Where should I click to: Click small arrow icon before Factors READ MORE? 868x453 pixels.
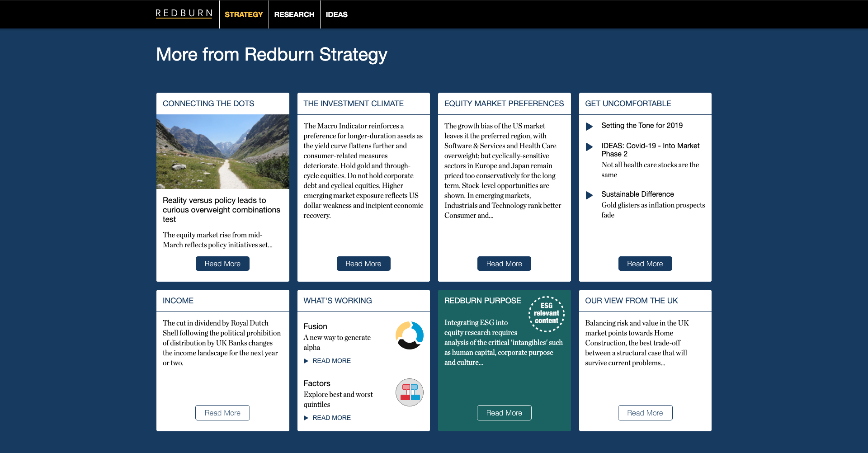(306, 418)
